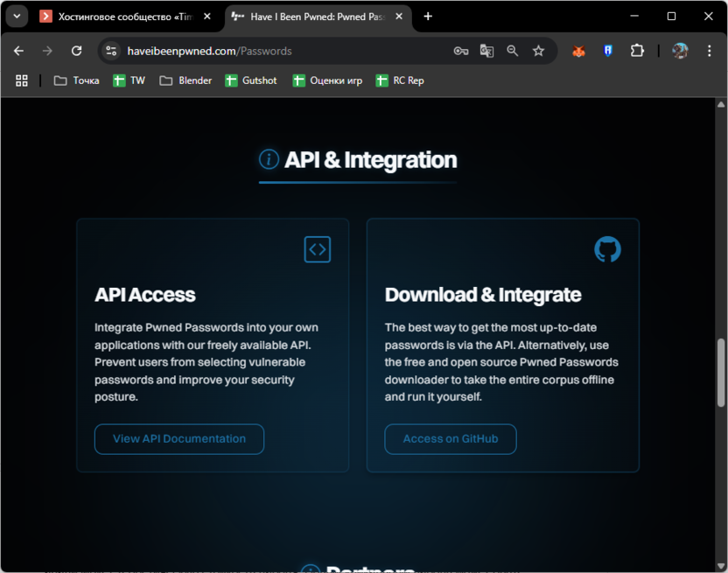Image resolution: width=728 pixels, height=573 pixels.
Task: Click the Access on GitHub button
Action: [451, 439]
